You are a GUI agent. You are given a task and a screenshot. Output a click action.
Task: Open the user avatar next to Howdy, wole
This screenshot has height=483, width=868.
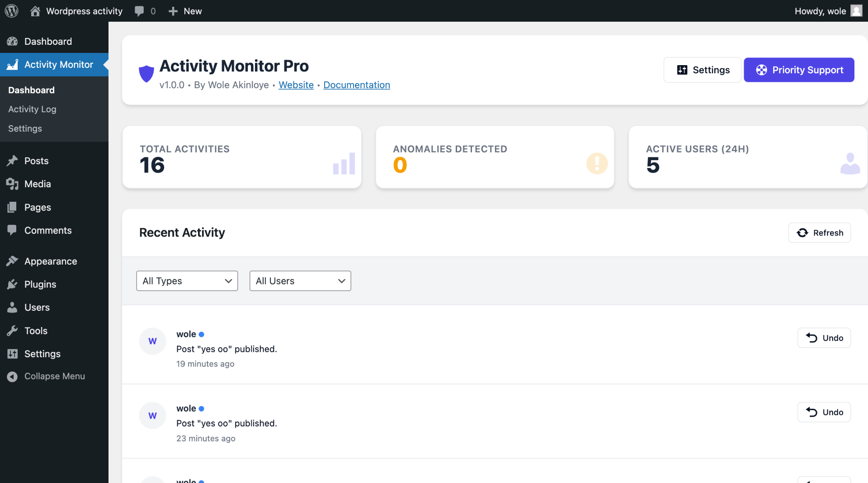pos(856,11)
